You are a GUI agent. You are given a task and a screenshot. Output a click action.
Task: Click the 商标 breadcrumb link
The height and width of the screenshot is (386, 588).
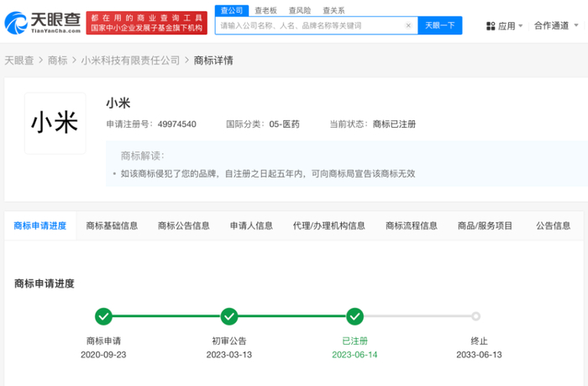(x=57, y=61)
